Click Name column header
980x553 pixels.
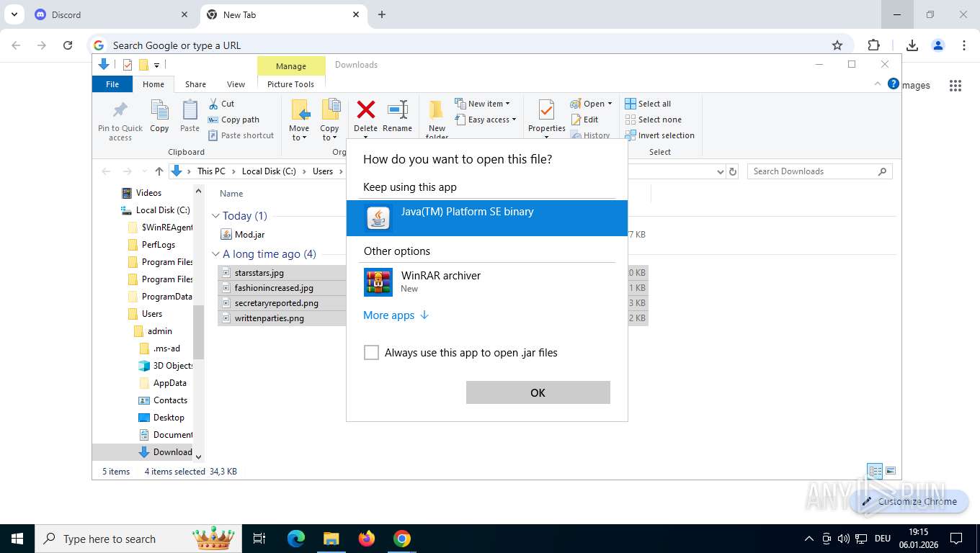coord(231,194)
